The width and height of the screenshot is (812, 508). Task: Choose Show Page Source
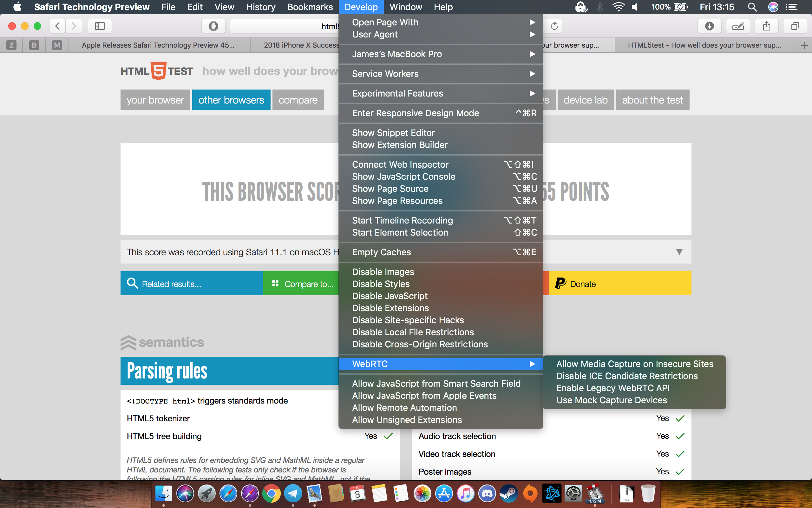click(441, 189)
